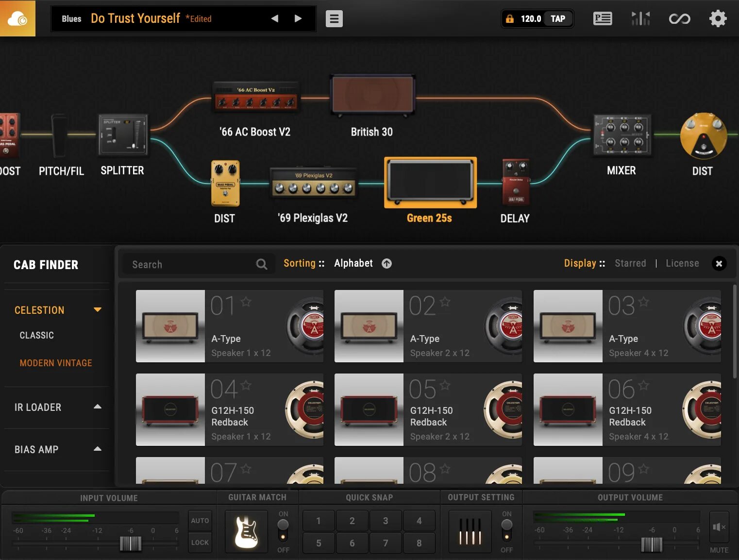Star cabinet 06 G12H-150 Redback
The width and height of the screenshot is (739, 560).
point(644,385)
